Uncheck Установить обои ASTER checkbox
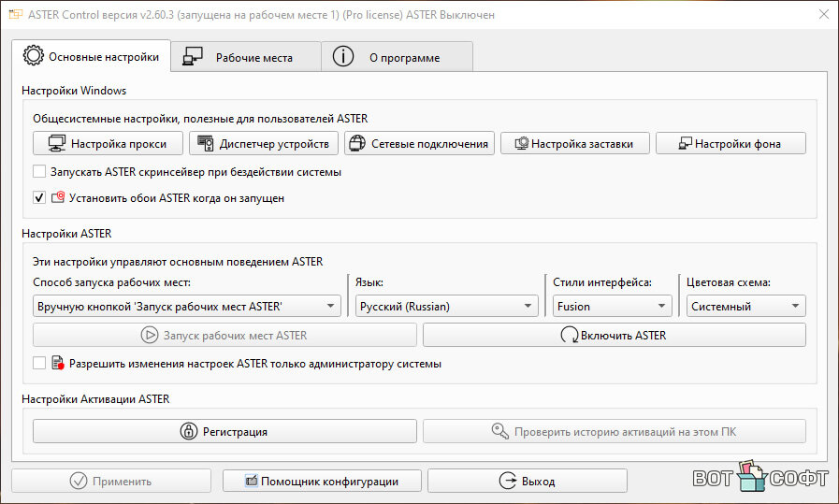The height and width of the screenshot is (504, 839). (x=39, y=197)
